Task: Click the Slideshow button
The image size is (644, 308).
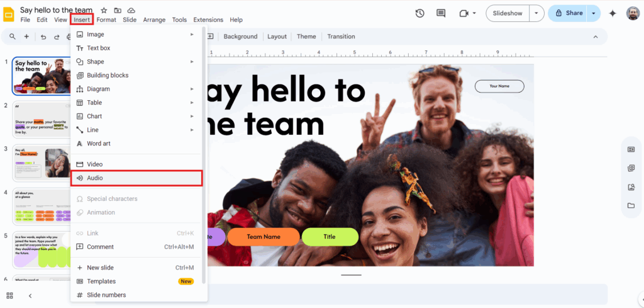Action: tap(507, 13)
